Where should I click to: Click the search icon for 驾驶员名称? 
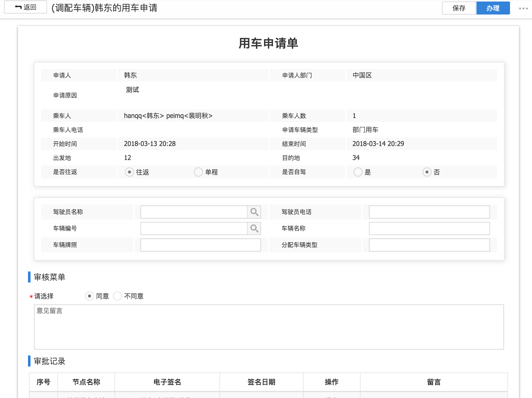[x=254, y=212]
